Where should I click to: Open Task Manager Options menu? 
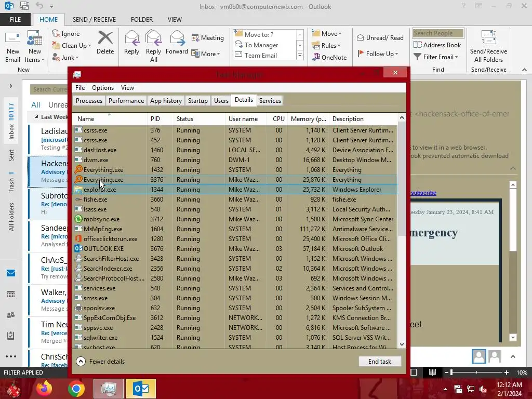tap(103, 87)
